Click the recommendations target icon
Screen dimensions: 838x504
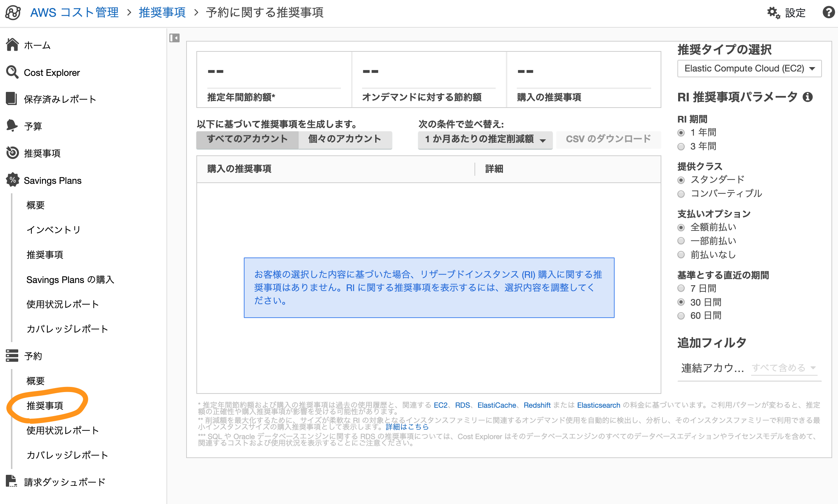12,152
